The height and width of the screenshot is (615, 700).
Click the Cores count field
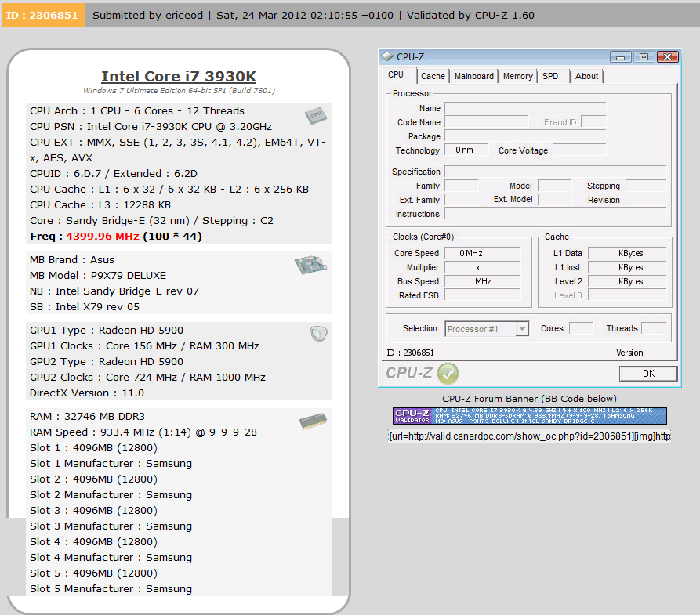click(582, 328)
